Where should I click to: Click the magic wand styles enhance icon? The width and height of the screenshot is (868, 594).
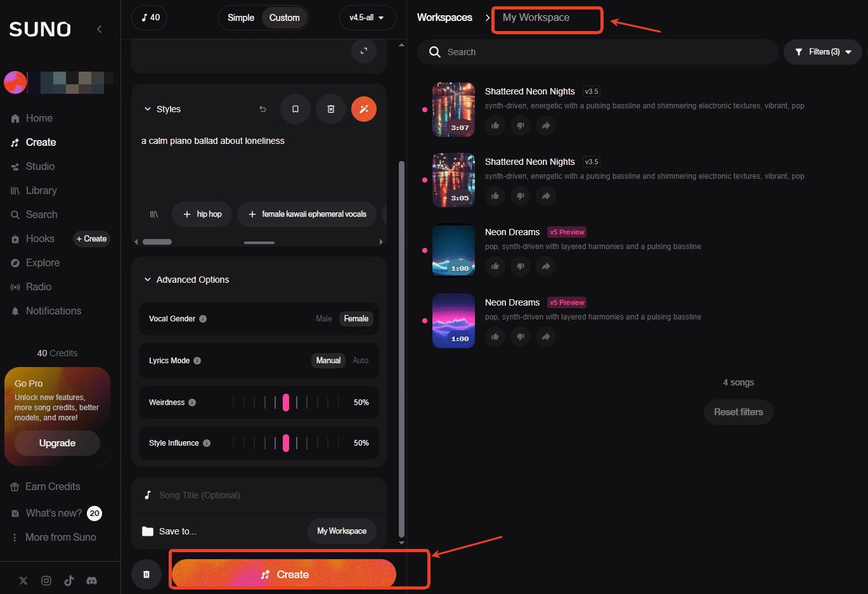[x=364, y=109]
